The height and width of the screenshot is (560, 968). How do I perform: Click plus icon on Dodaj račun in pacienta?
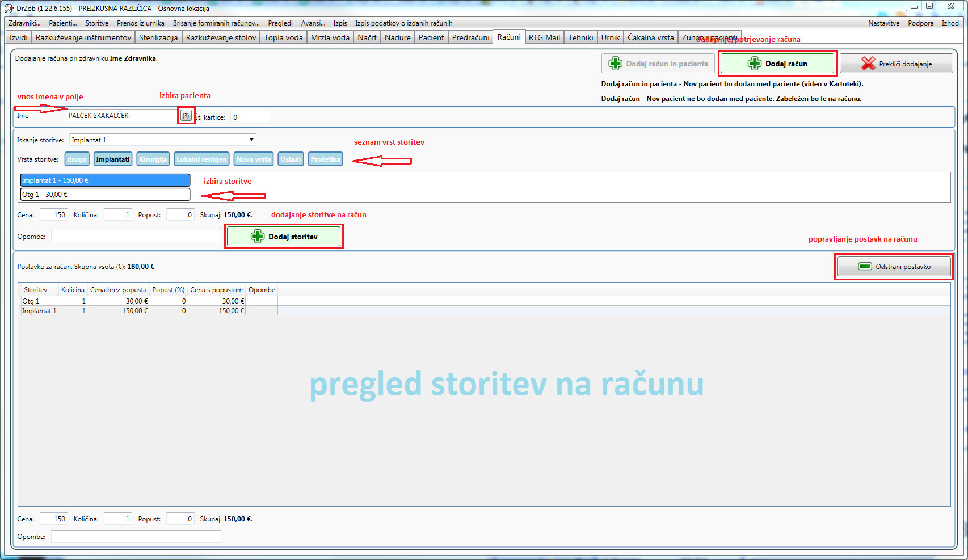click(x=615, y=64)
